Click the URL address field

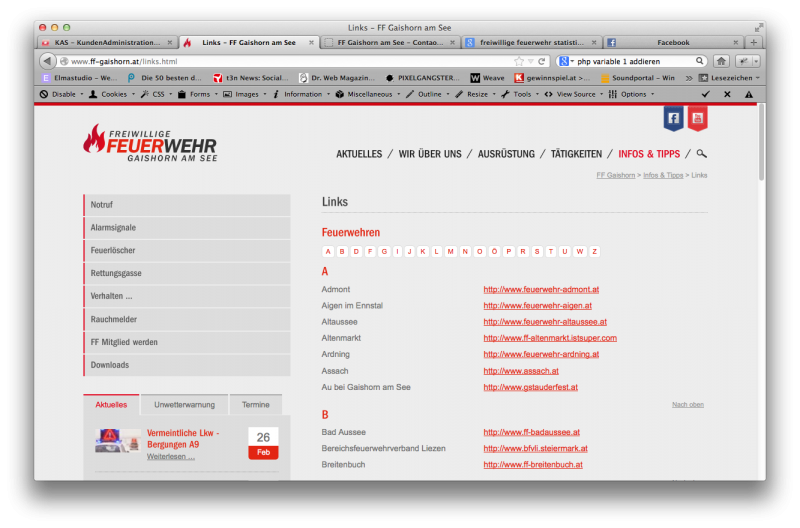click(286, 61)
